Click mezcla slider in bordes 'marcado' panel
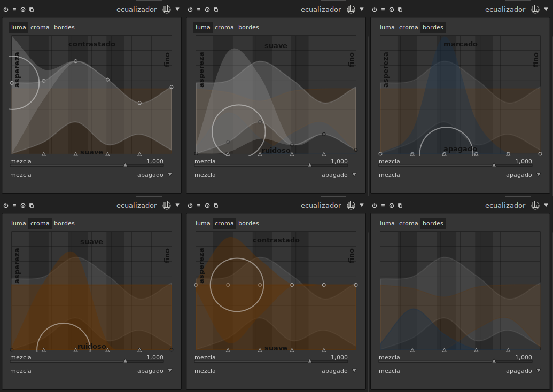 [455, 162]
